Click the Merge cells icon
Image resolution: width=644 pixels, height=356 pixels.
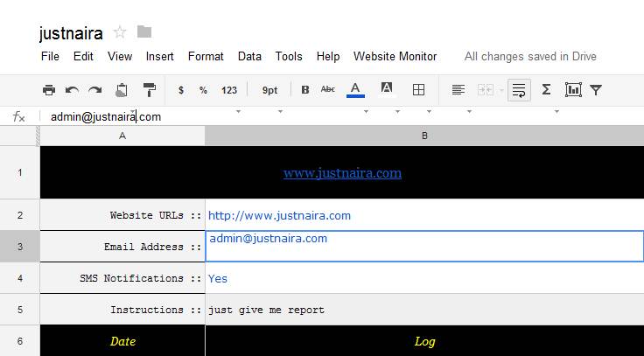[x=485, y=89]
